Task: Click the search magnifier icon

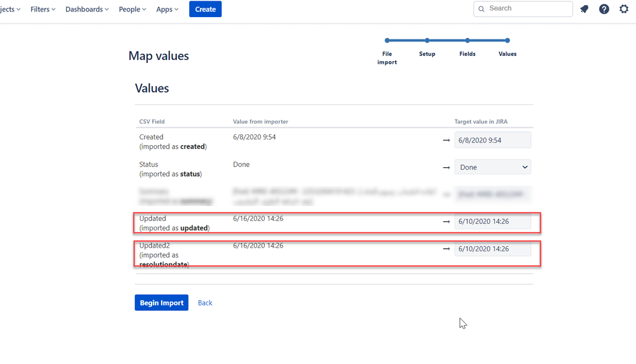Action: coord(481,9)
